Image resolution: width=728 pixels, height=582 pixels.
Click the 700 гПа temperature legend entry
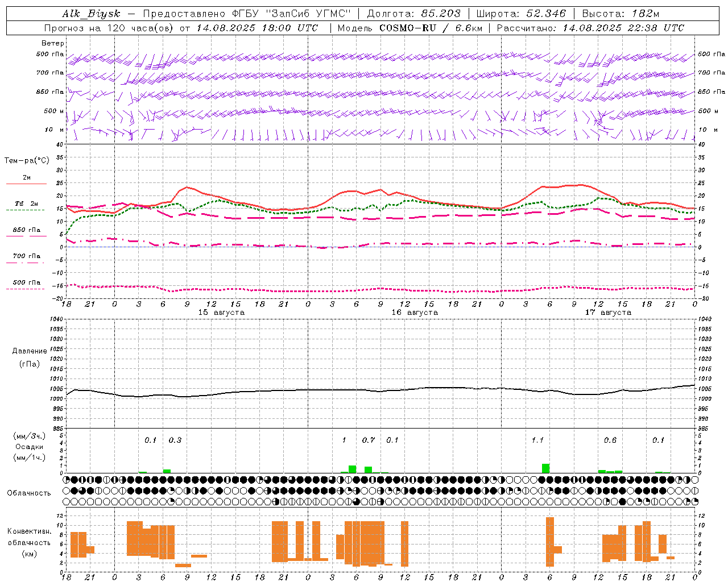[26, 256]
